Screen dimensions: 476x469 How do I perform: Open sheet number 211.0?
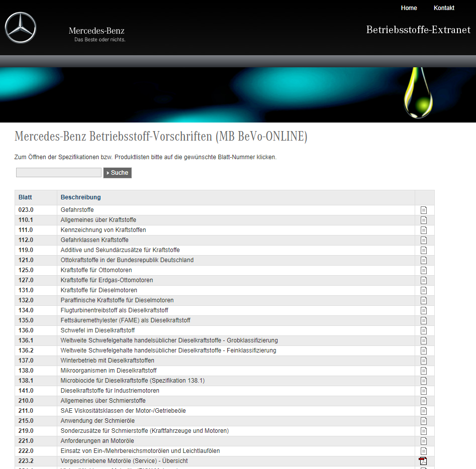[26, 410]
